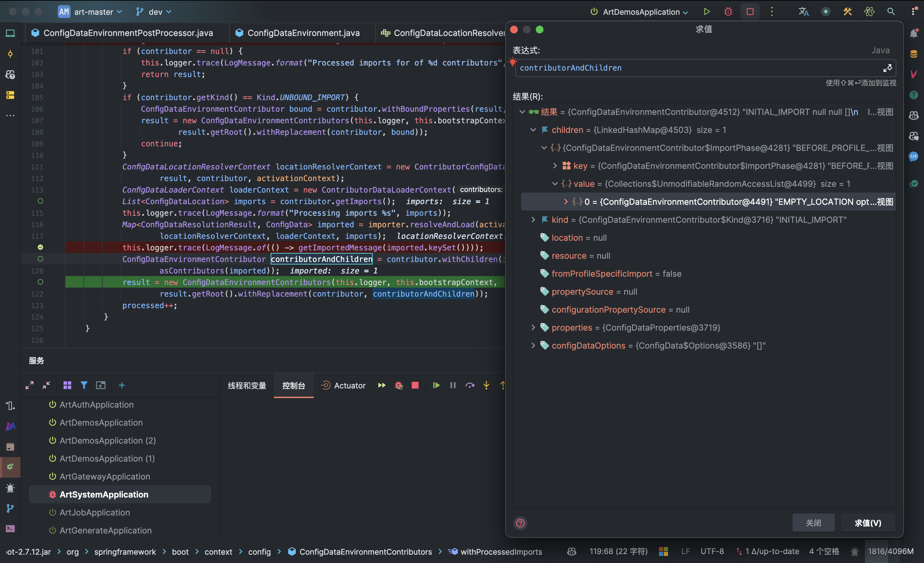The height and width of the screenshot is (563, 924).
Task: Click the Step Over debug icon
Action: tap(469, 385)
